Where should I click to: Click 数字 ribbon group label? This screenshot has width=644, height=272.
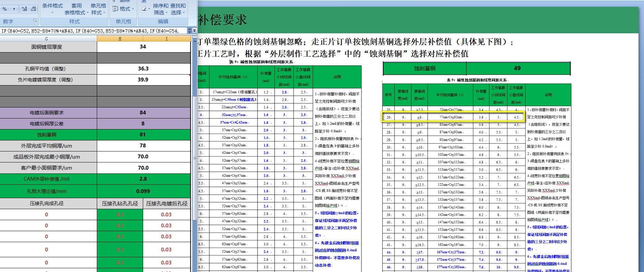(x=8, y=21)
